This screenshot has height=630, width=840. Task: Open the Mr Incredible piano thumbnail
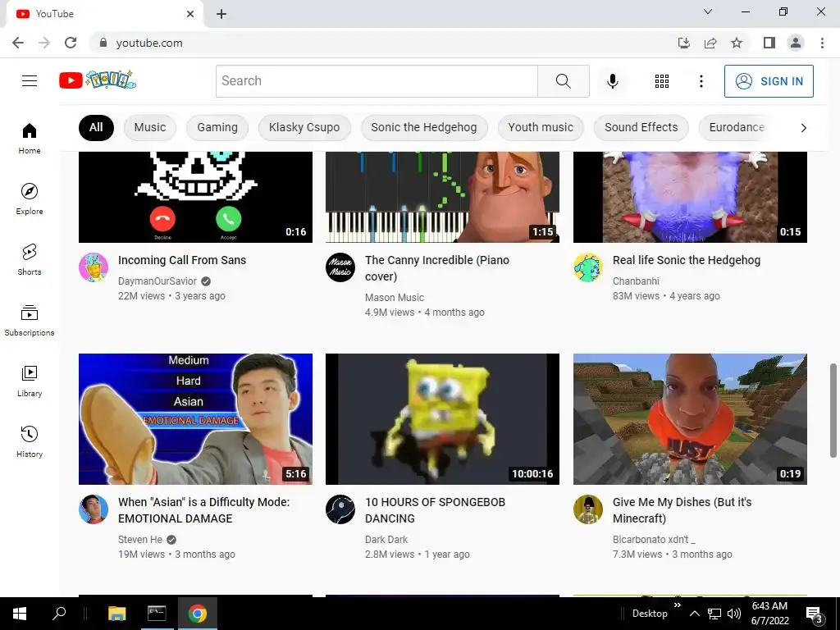point(442,197)
